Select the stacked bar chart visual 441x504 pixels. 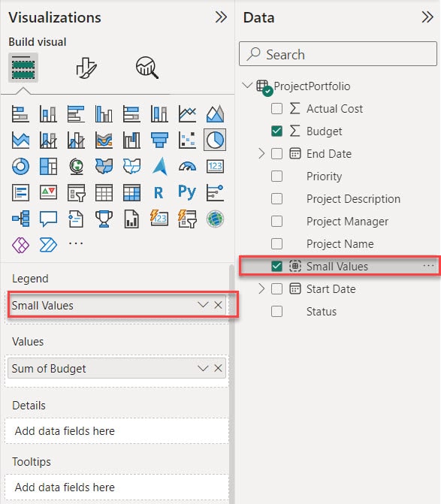pos(20,113)
